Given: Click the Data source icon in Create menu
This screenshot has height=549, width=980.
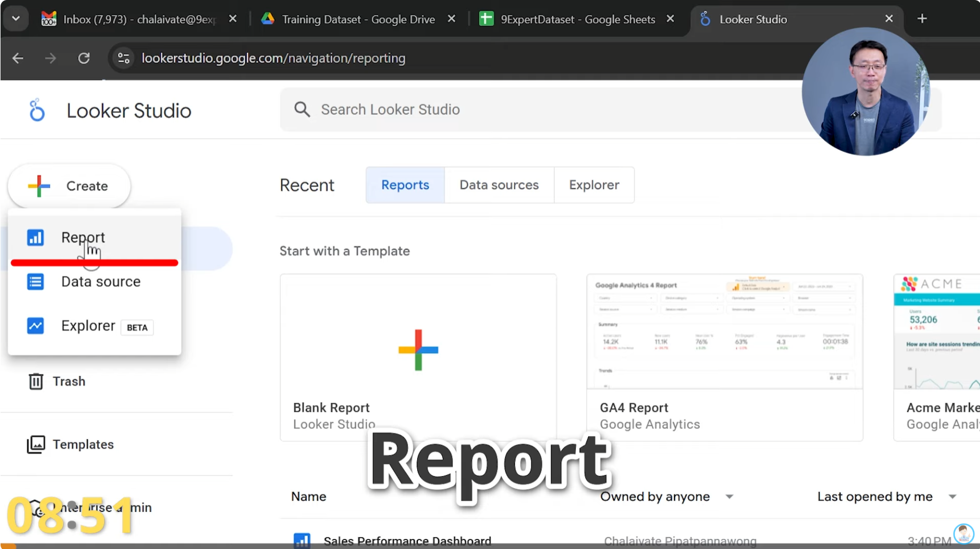Looking at the screenshot, I should (x=35, y=282).
